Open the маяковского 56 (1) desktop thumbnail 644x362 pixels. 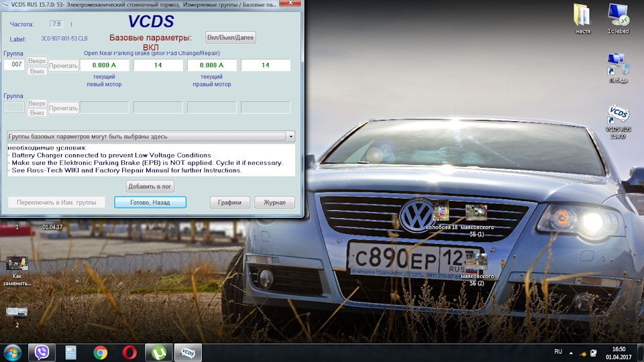coord(477,221)
